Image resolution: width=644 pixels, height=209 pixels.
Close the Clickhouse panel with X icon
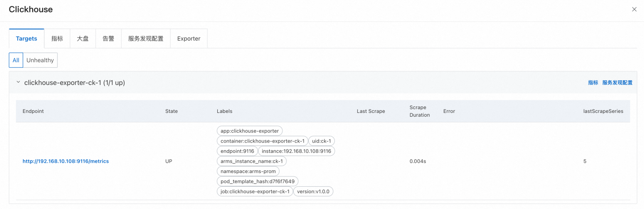[x=634, y=9]
